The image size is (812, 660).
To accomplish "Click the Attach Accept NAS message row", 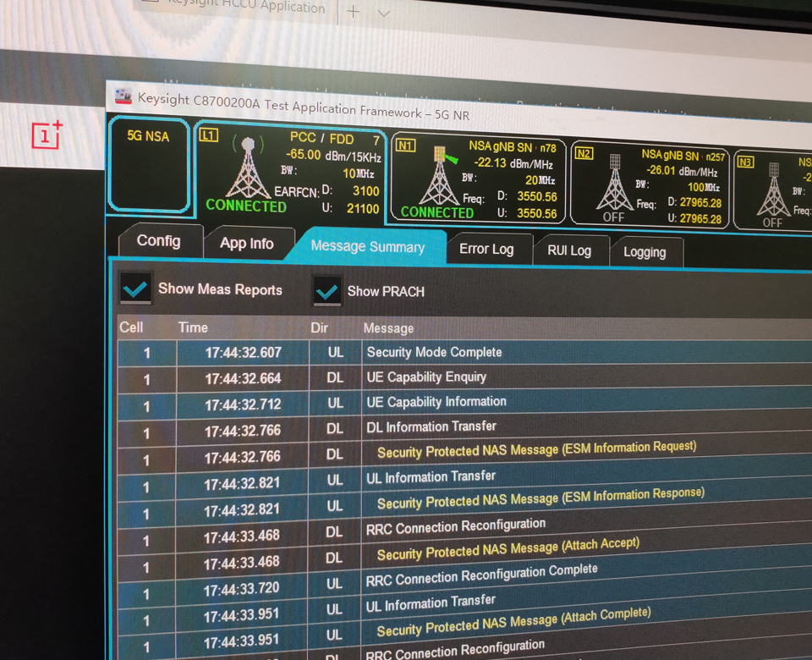I will [x=507, y=550].
